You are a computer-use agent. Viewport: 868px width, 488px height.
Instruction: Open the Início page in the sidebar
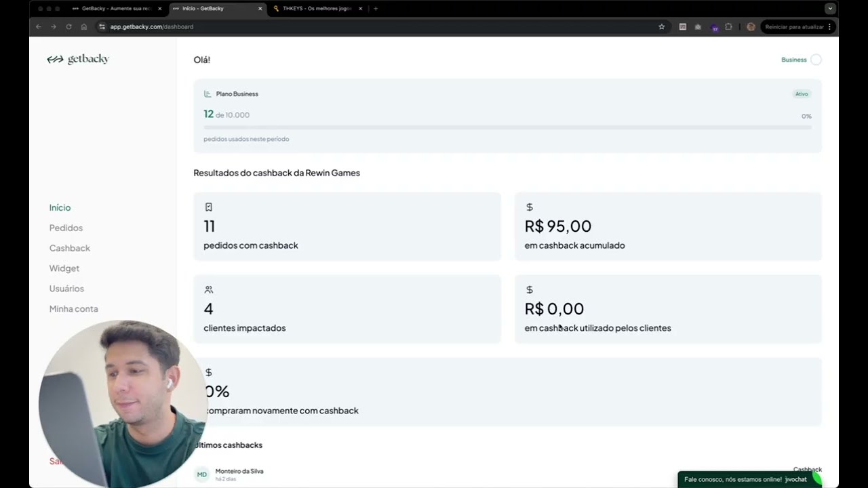[x=60, y=207]
